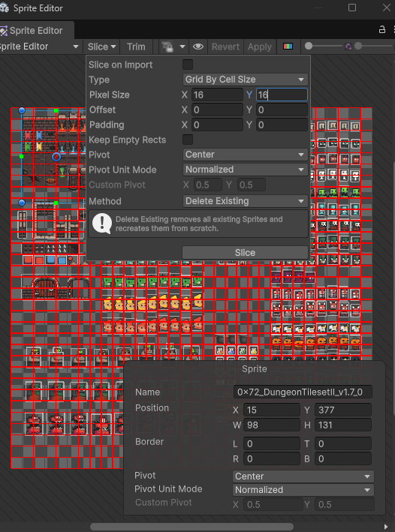Open the Slice menu in toolbar
The width and height of the screenshot is (395, 532).
coord(101,47)
